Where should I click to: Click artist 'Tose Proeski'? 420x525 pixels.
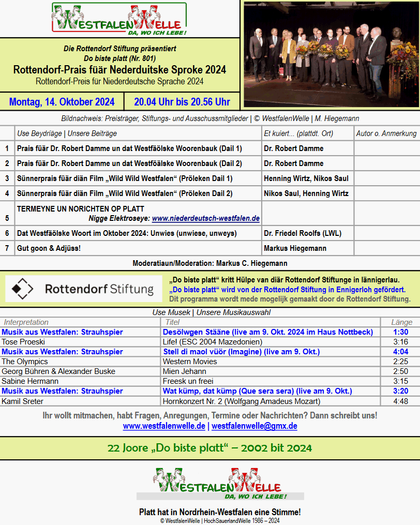pyautogui.click(x=23, y=342)
